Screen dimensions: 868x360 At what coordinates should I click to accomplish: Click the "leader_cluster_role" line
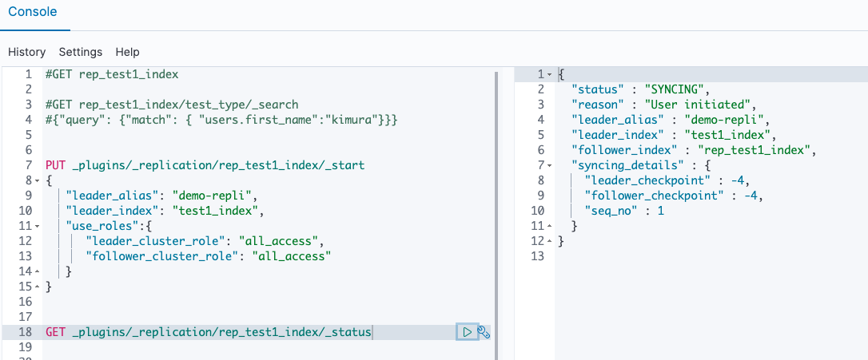[205, 241]
